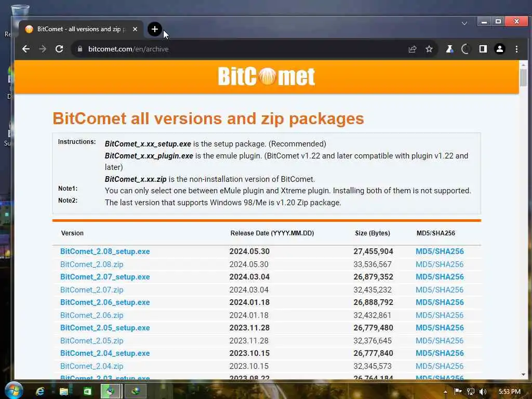The height and width of the screenshot is (399, 532).
Task: Go back to the previous page
Action: coord(26,49)
